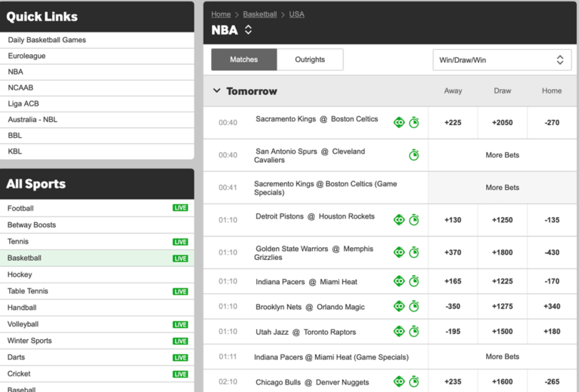Bet Orlando Magic home at +340
Viewport: 579px width, 392px height.
pos(552,306)
